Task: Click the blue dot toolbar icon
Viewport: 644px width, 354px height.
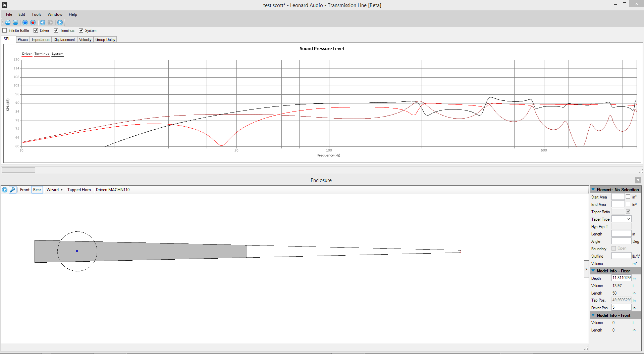Action: [25, 23]
